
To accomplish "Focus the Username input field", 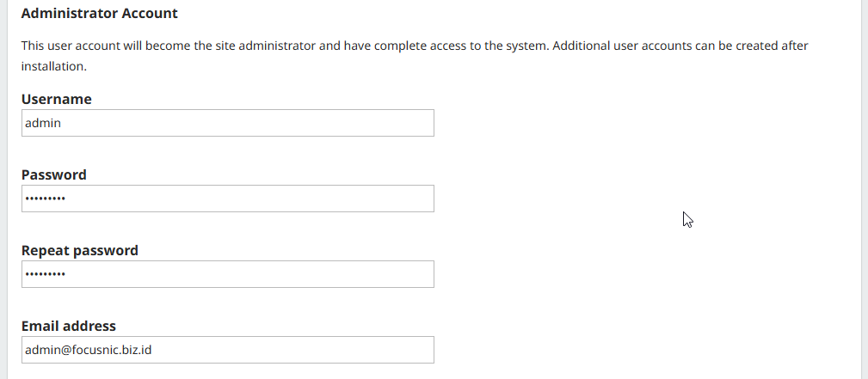I will point(227,123).
